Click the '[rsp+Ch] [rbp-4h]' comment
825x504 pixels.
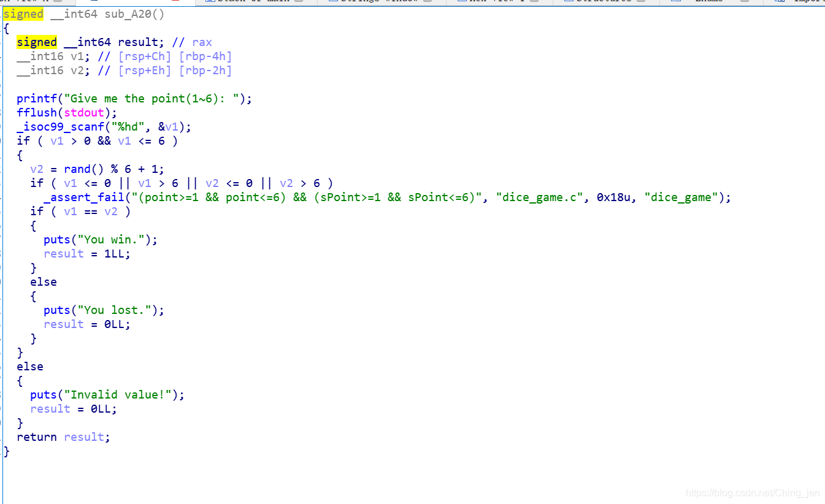tap(175, 56)
